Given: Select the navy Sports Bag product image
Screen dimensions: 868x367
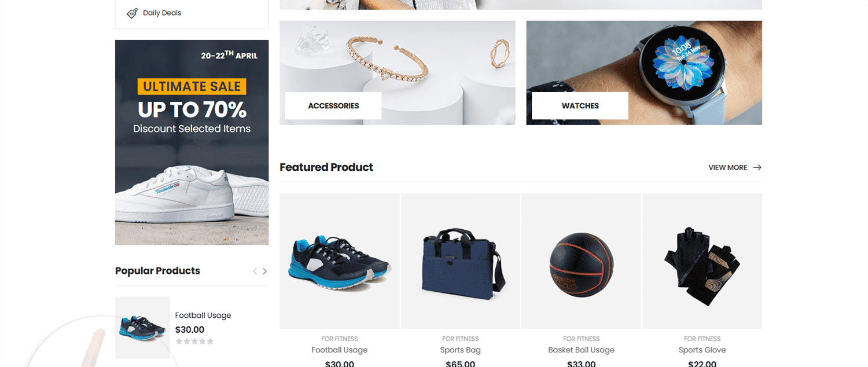Looking at the screenshot, I should [461, 261].
